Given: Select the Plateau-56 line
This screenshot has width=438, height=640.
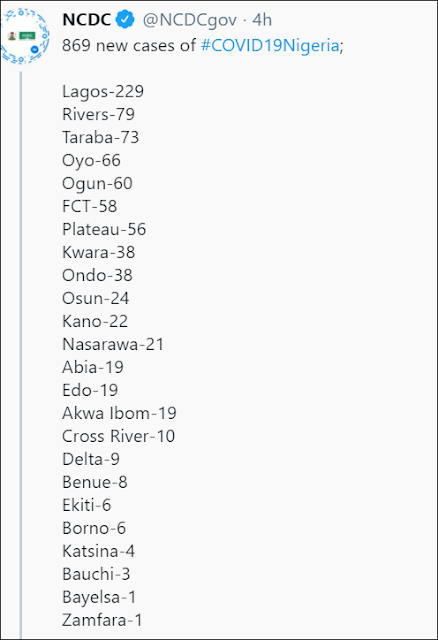Looking at the screenshot, I should 104,229.
